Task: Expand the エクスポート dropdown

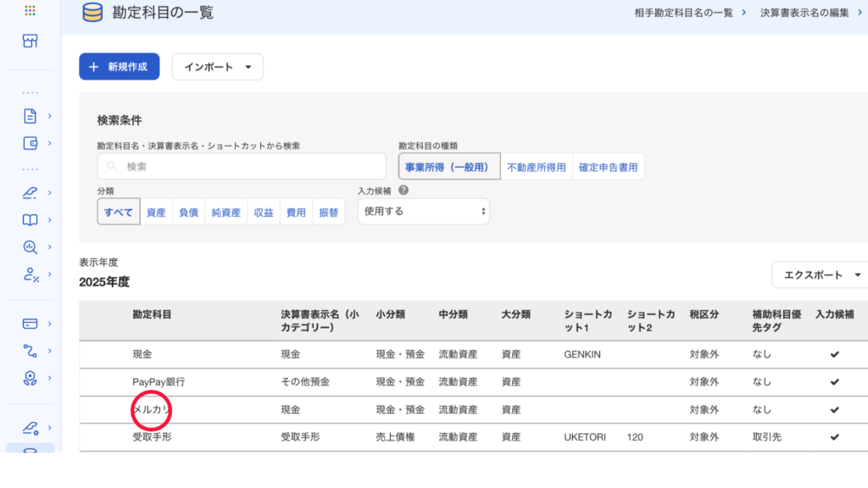Action: [821, 274]
